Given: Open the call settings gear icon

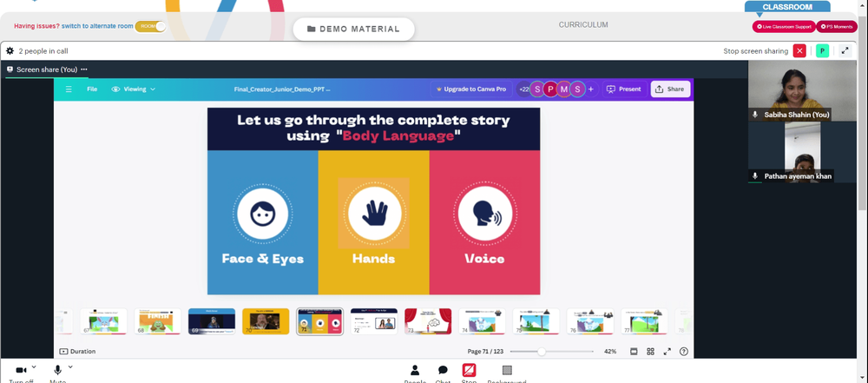Looking at the screenshot, I should pos(10,51).
